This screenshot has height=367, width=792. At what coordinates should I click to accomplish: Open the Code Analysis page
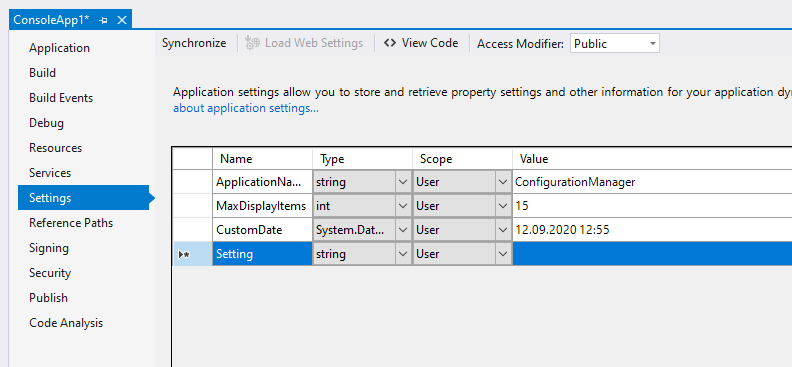pyautogui.click(x=66, y=323)
